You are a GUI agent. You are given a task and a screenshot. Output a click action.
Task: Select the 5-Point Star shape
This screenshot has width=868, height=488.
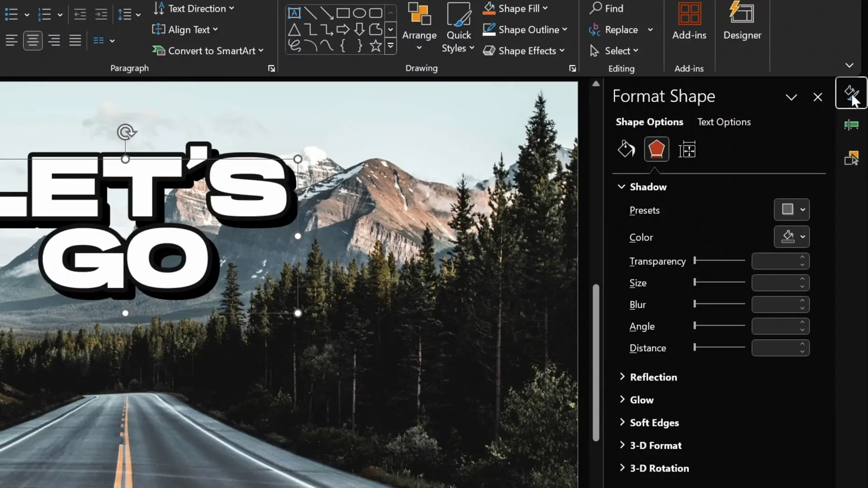[376, 46]
